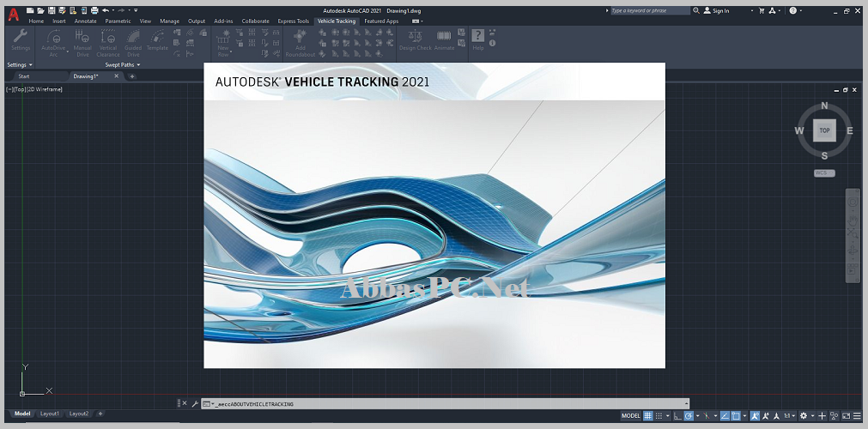This screenshot has width=868, height=429.
Task: Toggle 2D Object Snap in status bar
Action: click(736, 416)
